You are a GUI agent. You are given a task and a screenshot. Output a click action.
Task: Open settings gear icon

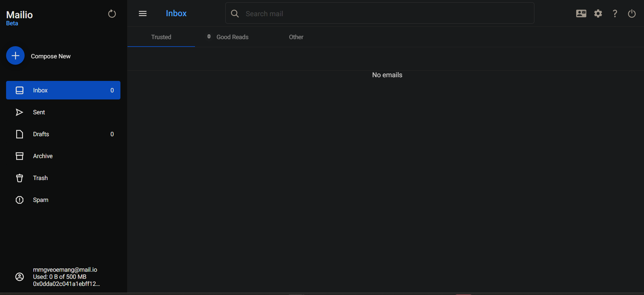tap(598, 13)
